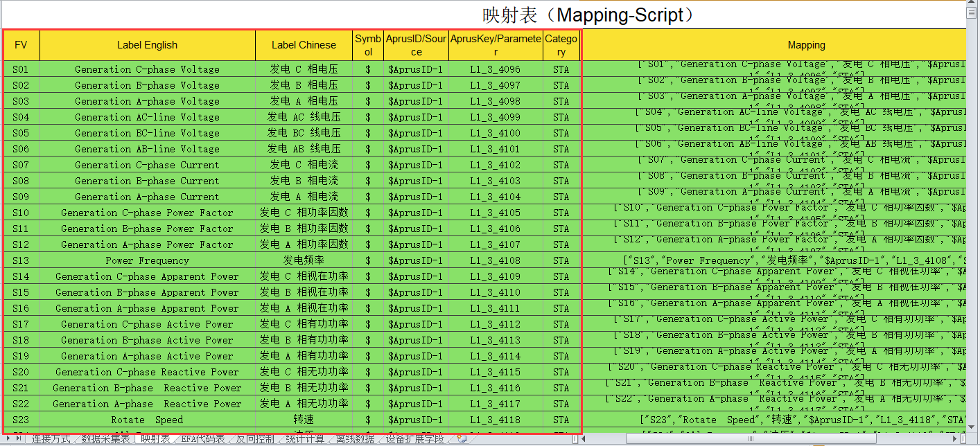Open the 设备扩展字段 sheet tab
This screenshot has height=446, width=980.
click(414, 439)
